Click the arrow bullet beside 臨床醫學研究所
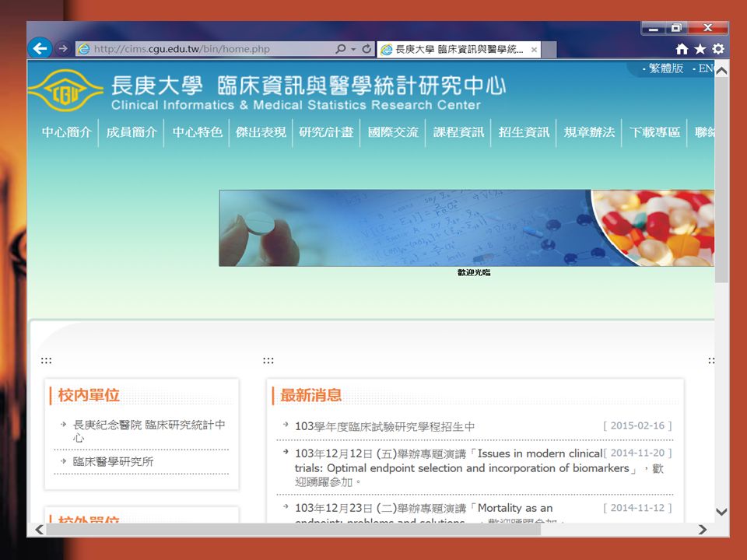This screenshot has height=560, width=747. click(x=63, y=461)
